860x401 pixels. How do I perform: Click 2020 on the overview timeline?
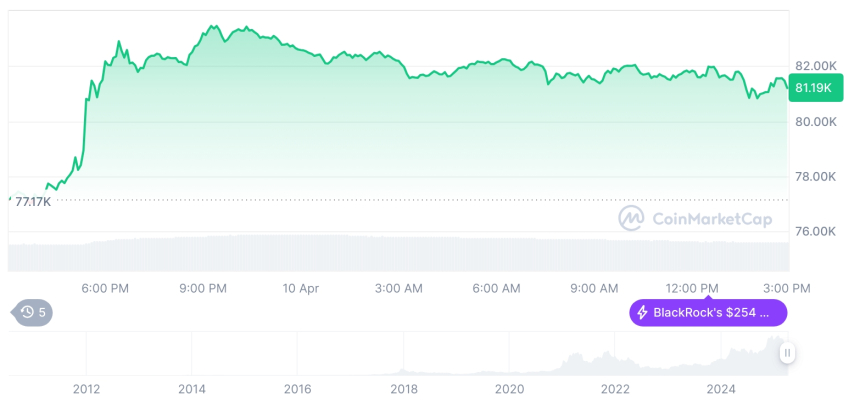coord(509,388)
